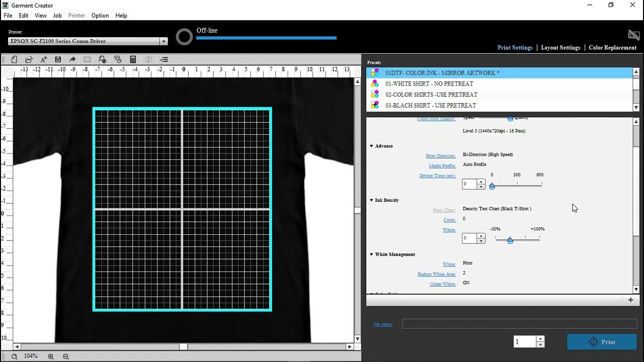Collapse the White Management section

[372, 254]
